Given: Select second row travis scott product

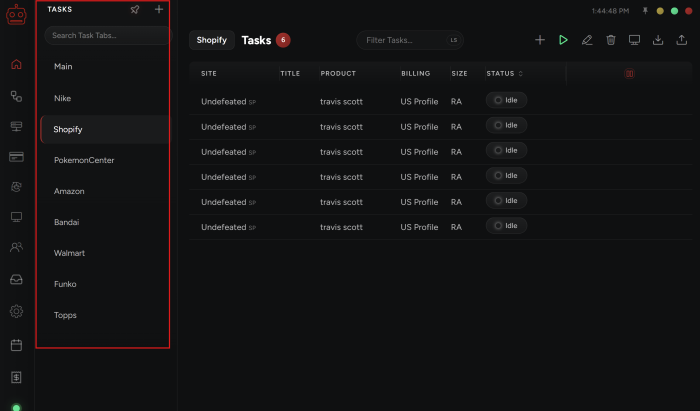Looking at the screenshot, I should tap(341, 127).
